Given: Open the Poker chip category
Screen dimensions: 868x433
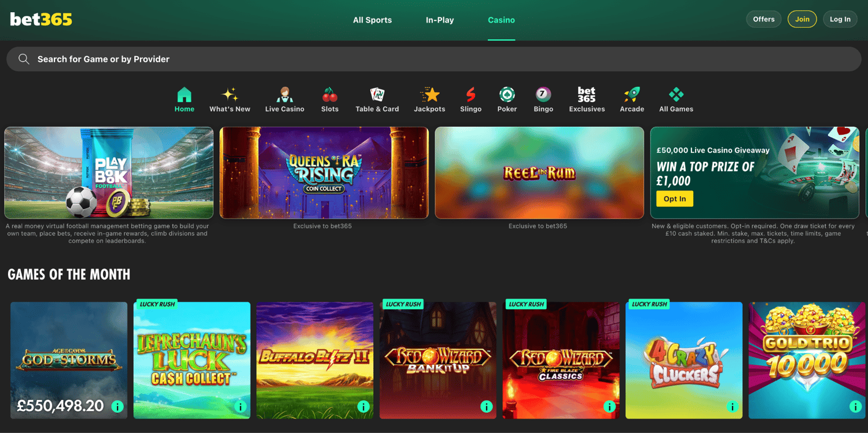Looking at the screenshot, I should 507,100.
